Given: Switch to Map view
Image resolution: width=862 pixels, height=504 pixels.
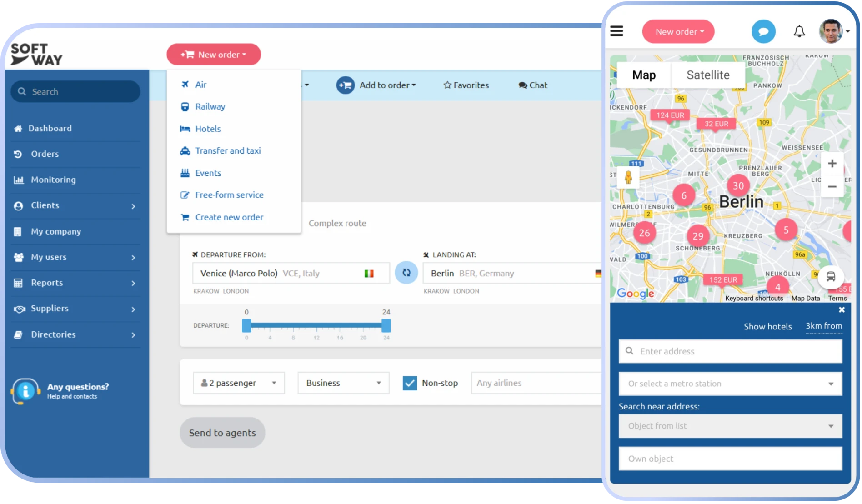Looking at the screenshot, I should point(644,75).
